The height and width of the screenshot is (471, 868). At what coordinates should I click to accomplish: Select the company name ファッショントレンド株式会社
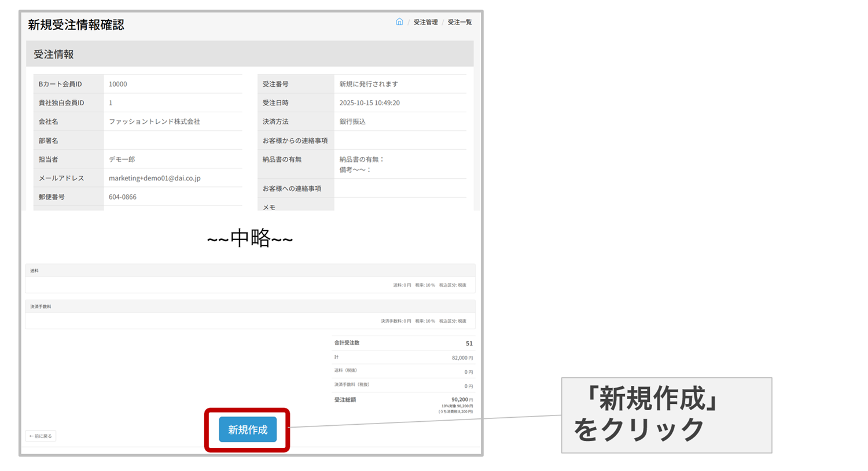[x=154, y=122]
